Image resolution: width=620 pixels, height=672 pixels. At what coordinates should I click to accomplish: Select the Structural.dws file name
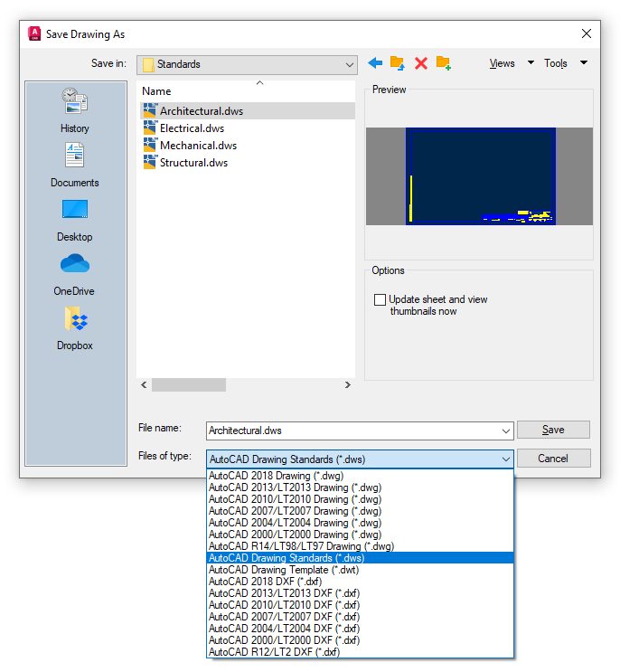[193, 163]
